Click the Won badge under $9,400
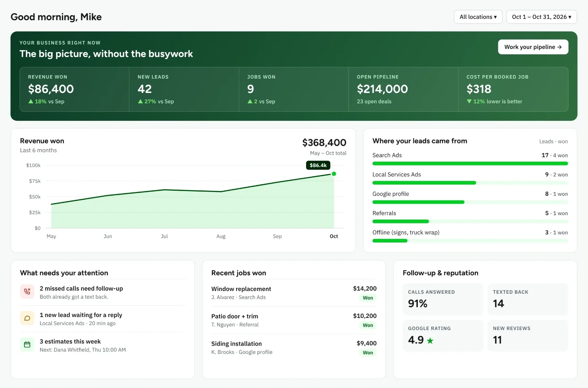Screen dimensions: 588x388 tap(368, 353)
